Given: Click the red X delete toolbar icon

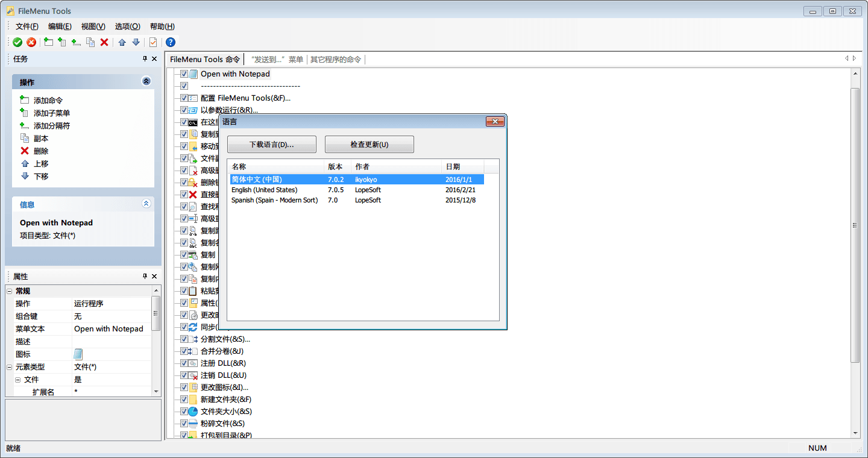Looking at the screenshot, I should point(104,42).
